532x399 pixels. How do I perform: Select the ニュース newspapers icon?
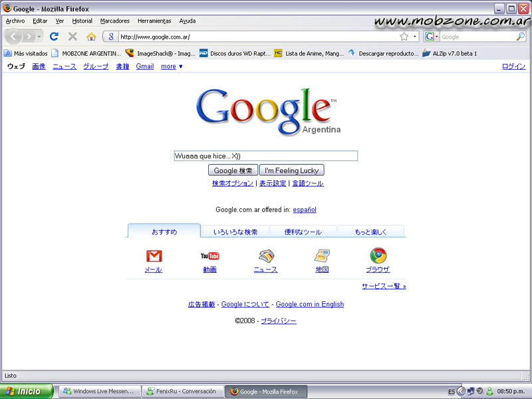(x=266, y=256)
